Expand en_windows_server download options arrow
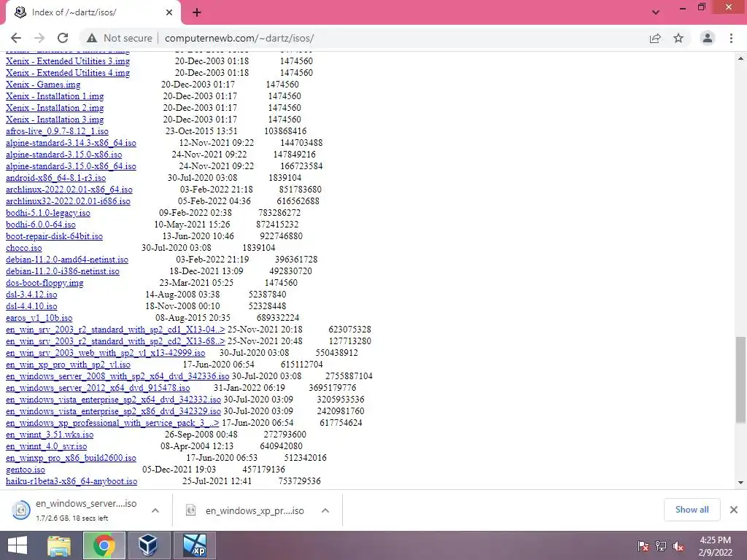This screenshot has height=560, width=747. pos(155,510)
